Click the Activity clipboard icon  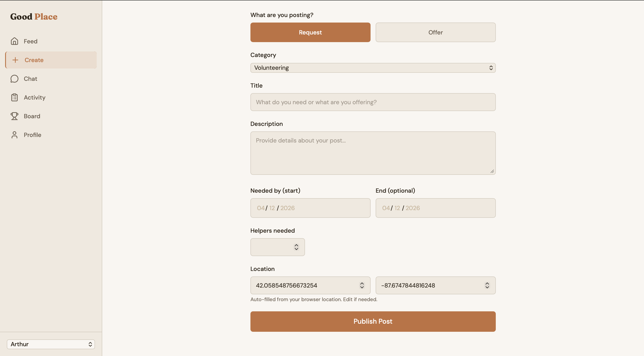click(x=14, y=97)
